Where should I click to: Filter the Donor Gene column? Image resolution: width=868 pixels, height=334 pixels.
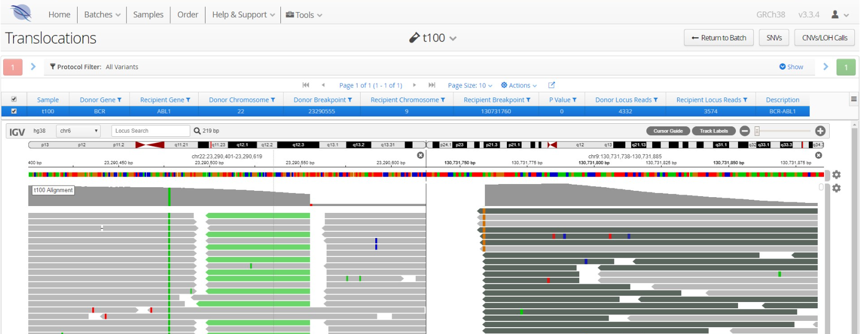tap(120, 100)
